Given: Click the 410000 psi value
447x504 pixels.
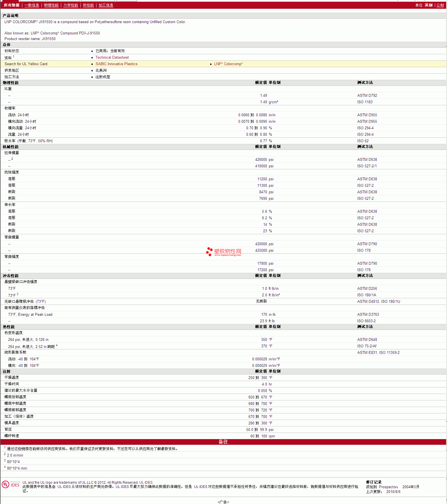Looking at the screenshot, I should [x=264, y=166].
